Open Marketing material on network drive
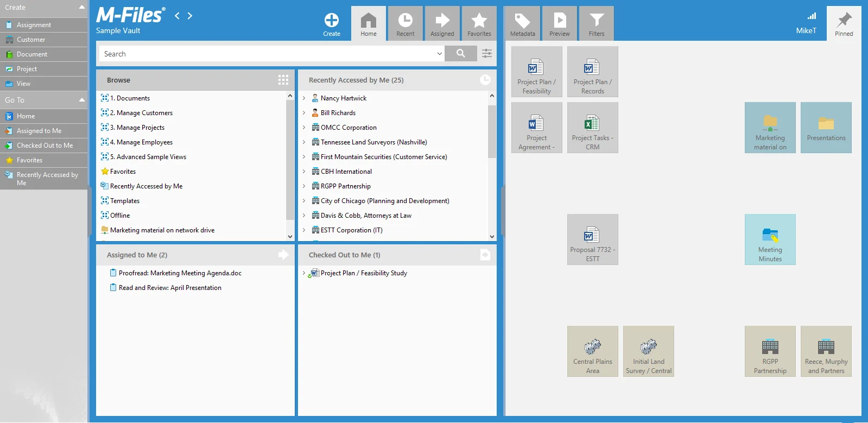 coord(162,230)
